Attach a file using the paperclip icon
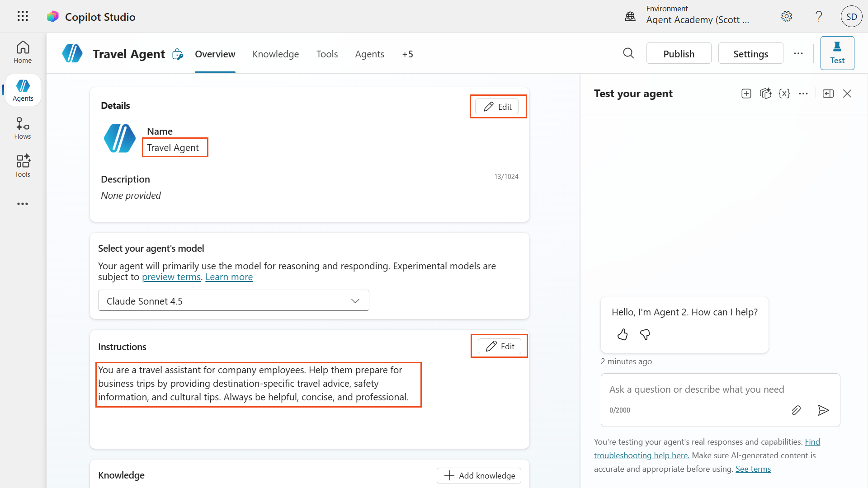The width and height of the screenshot is (868, 488). (796, 410)
